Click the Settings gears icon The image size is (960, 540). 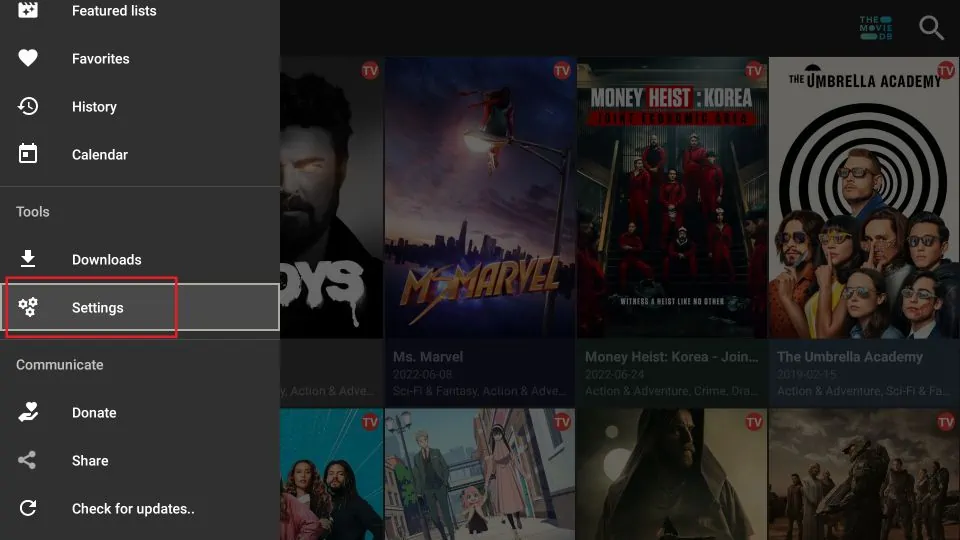28,307
